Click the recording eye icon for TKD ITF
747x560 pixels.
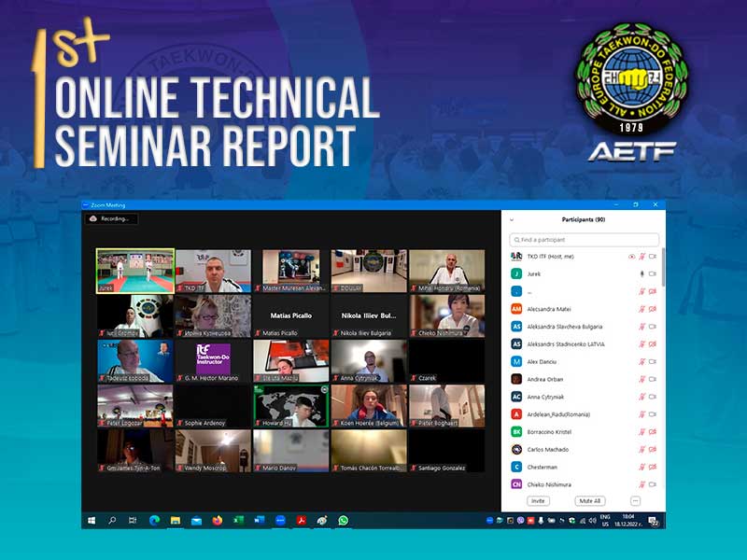632,257
